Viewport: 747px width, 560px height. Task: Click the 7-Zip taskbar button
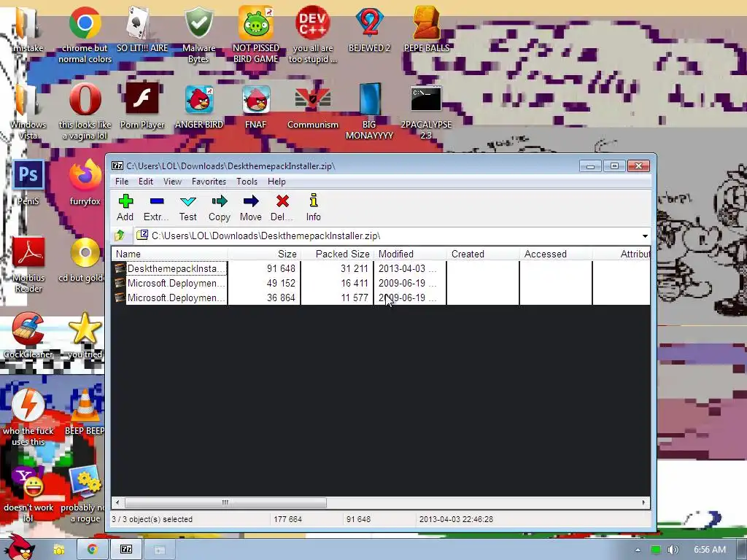[x=125, y=549]
